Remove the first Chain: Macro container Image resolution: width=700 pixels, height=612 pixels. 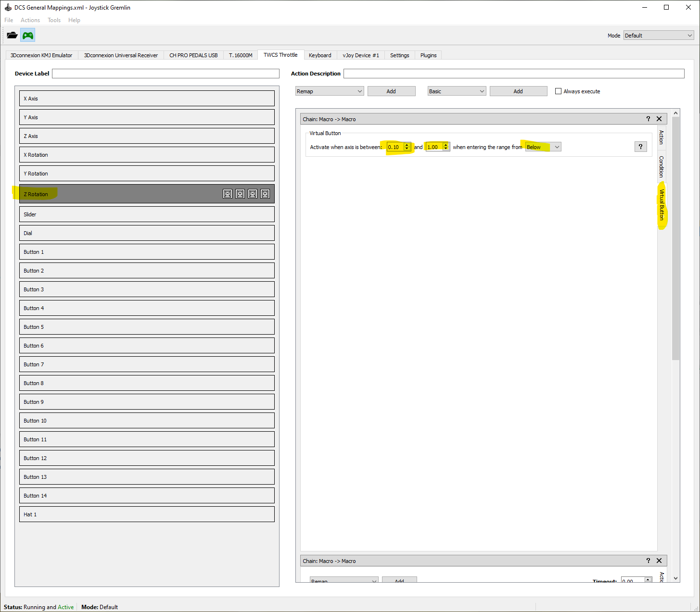tap(659, 119)
